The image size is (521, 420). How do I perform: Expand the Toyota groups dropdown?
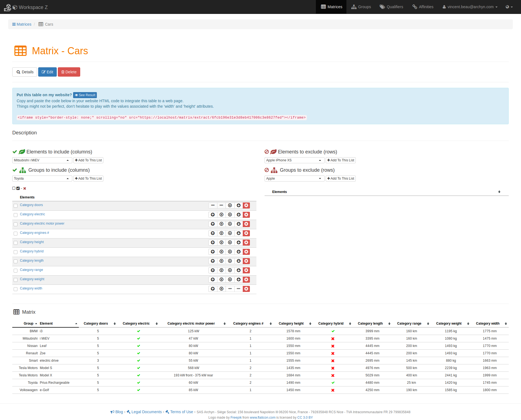tap(42, 179)
